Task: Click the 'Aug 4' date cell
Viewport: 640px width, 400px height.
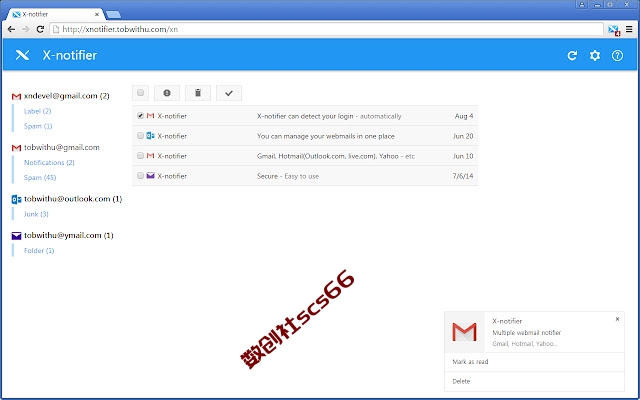Action: (464, 116)
